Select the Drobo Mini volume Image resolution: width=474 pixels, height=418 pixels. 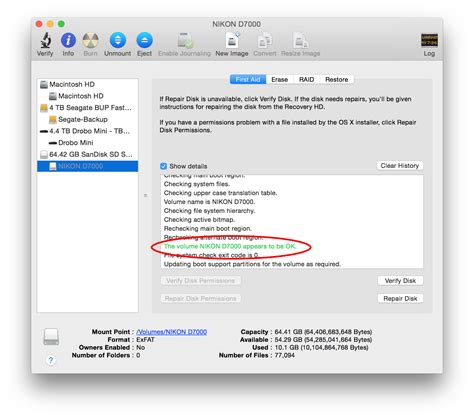coord(87,143)
